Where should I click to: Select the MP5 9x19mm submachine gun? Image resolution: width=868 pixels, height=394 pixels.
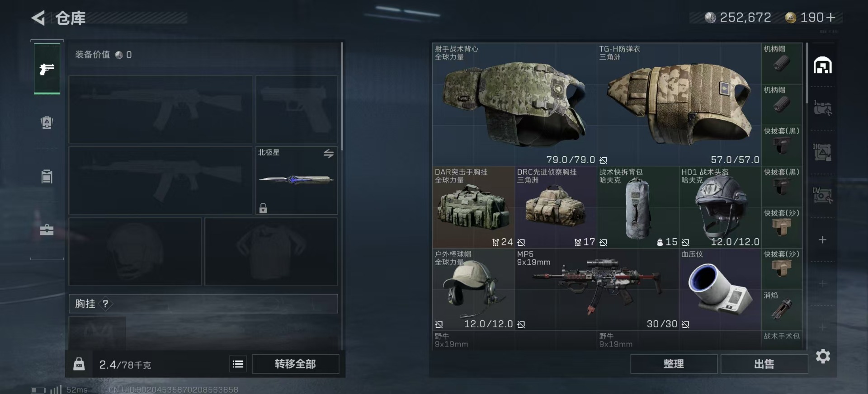pyautogui.click(x=597, y=289)
